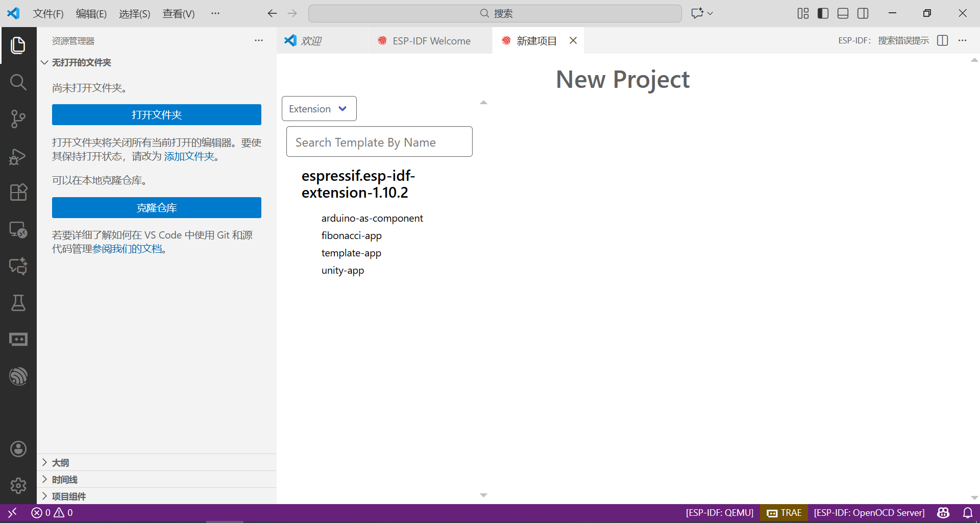Click ESP-IDF 搜索错误提示 action
980x523 pixels.
pos(884,40)
